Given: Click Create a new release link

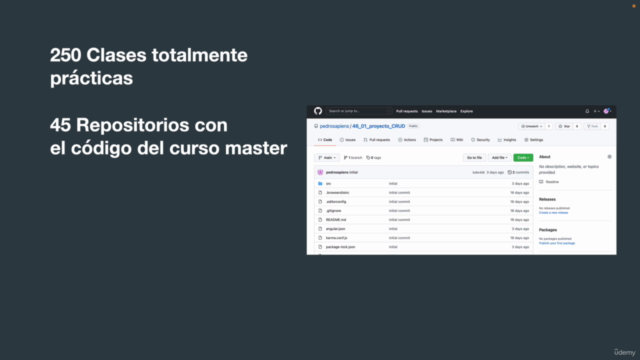Looking at the screenshot, I should click(553, 213).
